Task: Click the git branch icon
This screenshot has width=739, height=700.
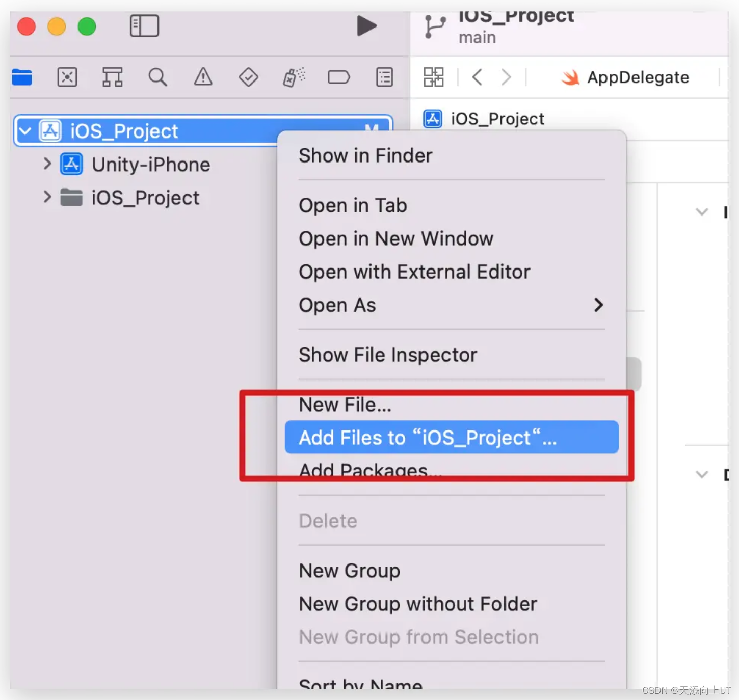Action: [435, 26]
